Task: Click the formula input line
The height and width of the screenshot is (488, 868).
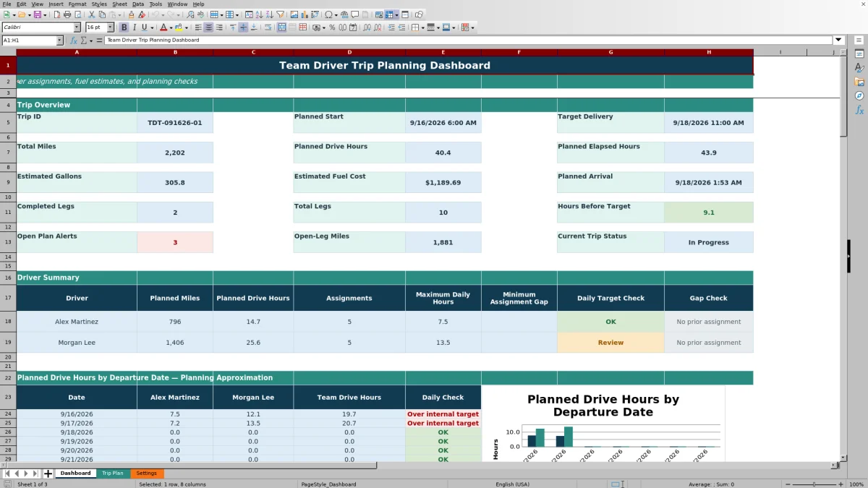Action: [x=469, y=40]
